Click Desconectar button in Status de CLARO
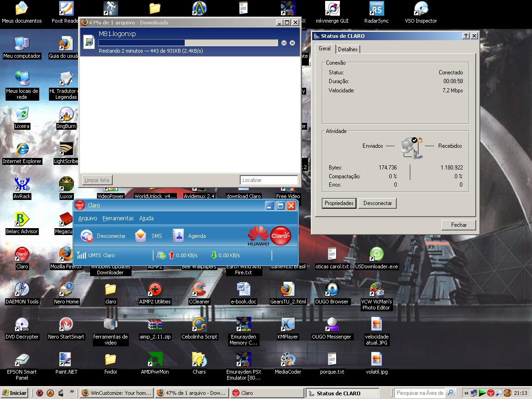532x399 pixels. (x=377, y=203)
